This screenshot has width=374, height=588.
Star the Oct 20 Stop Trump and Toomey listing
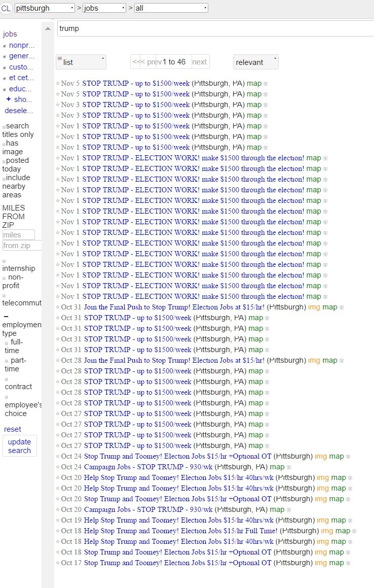coord(58,499)
